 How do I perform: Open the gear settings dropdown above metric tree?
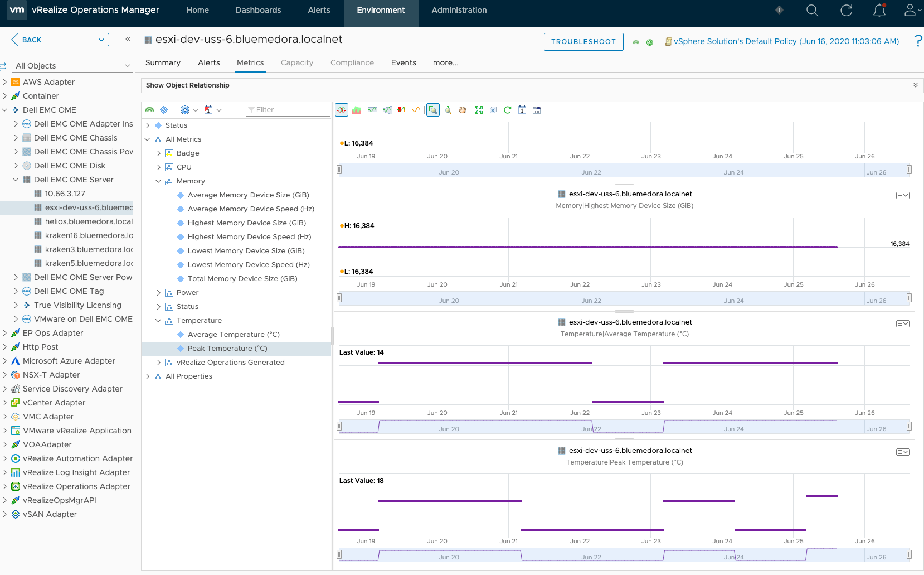tap(189, 110)
